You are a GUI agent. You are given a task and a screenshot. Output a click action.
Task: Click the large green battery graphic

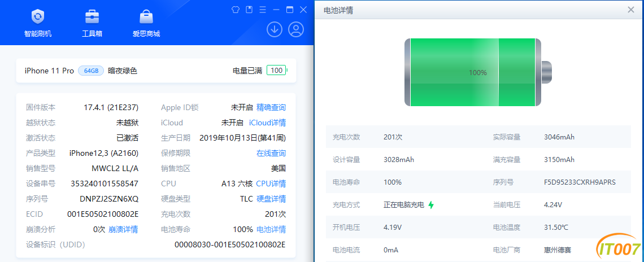point(478,72)
